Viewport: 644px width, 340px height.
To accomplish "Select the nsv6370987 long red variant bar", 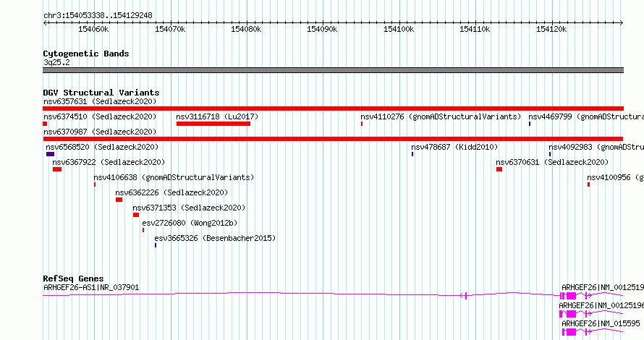I will tap(333, 139).
